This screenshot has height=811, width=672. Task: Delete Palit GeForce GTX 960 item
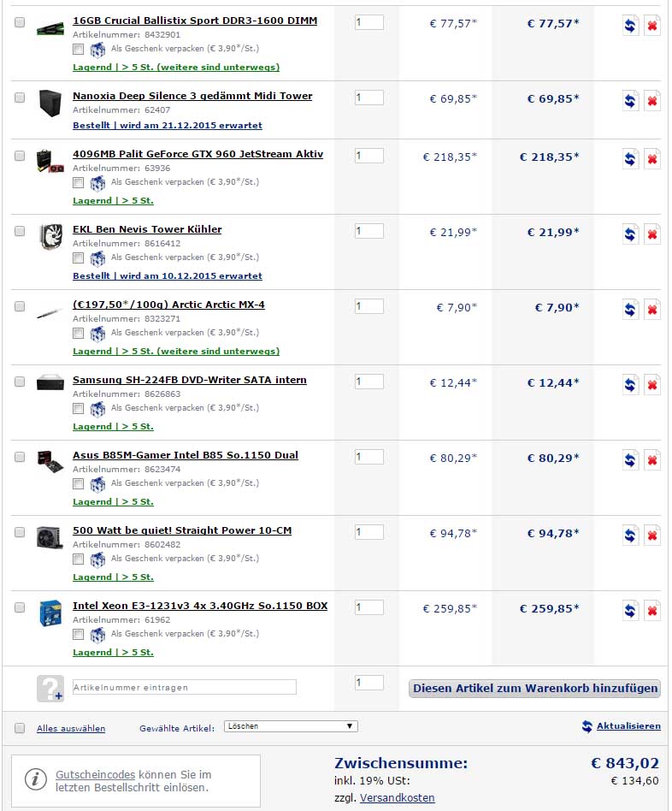pos(652,158)
